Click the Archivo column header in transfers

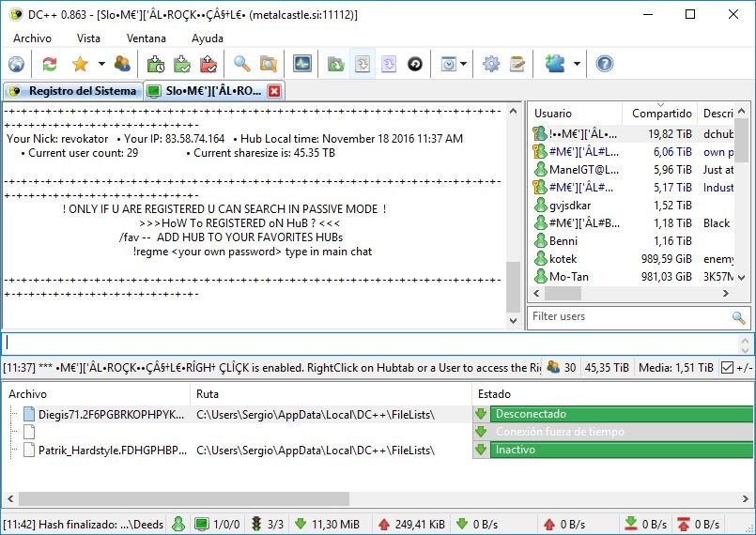tap(97, 394)
